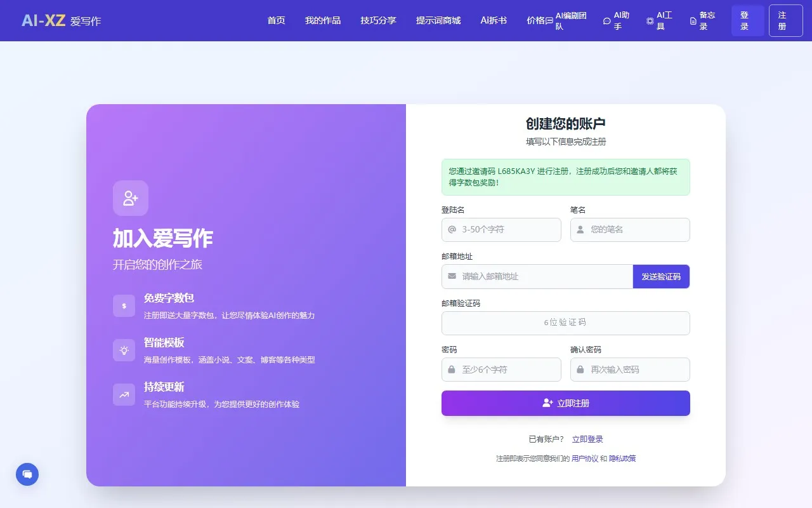Open the floating chat support bubble
This screenshot has height=508, width=812.
(x=27, y=474)
